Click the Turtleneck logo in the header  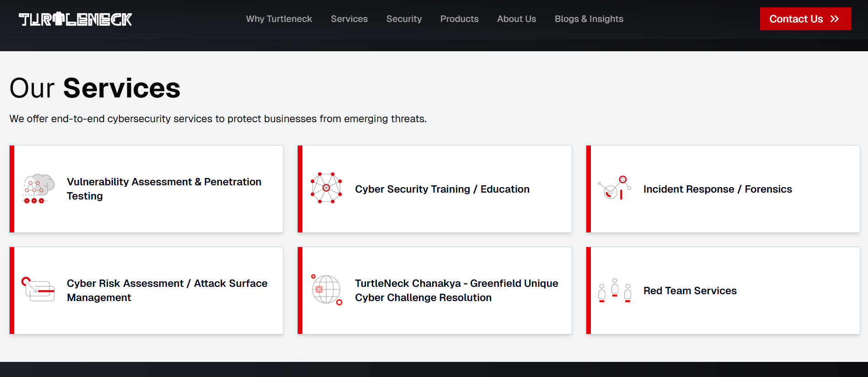75,19
